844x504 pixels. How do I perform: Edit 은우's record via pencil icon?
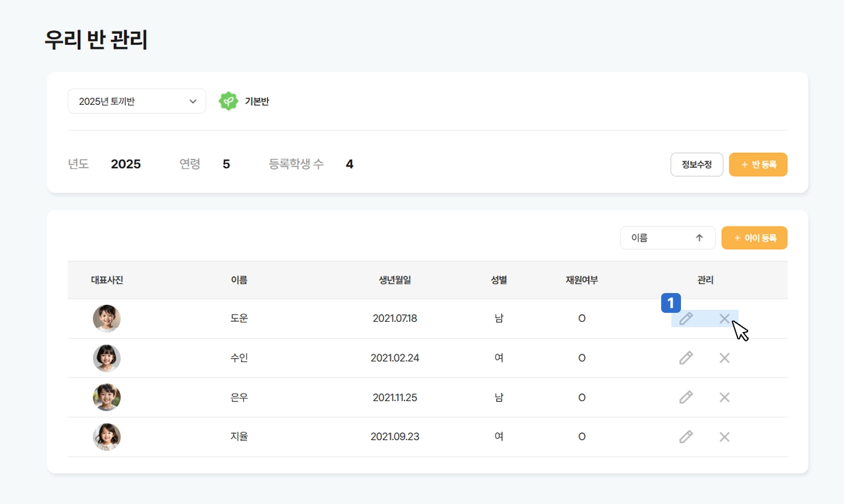[x=686, y=397]
